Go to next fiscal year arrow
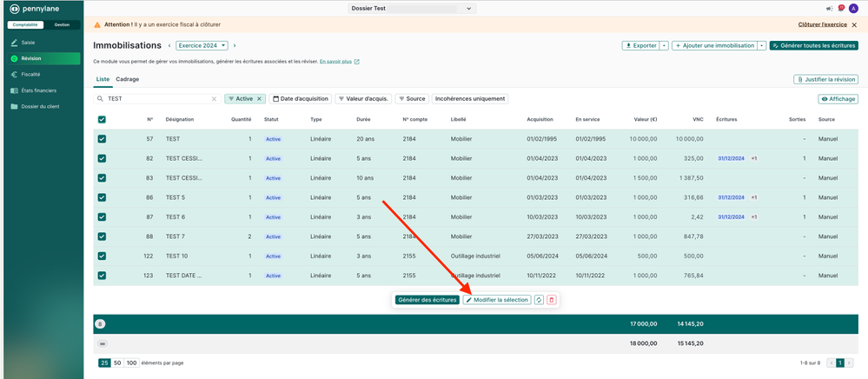Viewport: 868px width, 379px height. point(235,45)
